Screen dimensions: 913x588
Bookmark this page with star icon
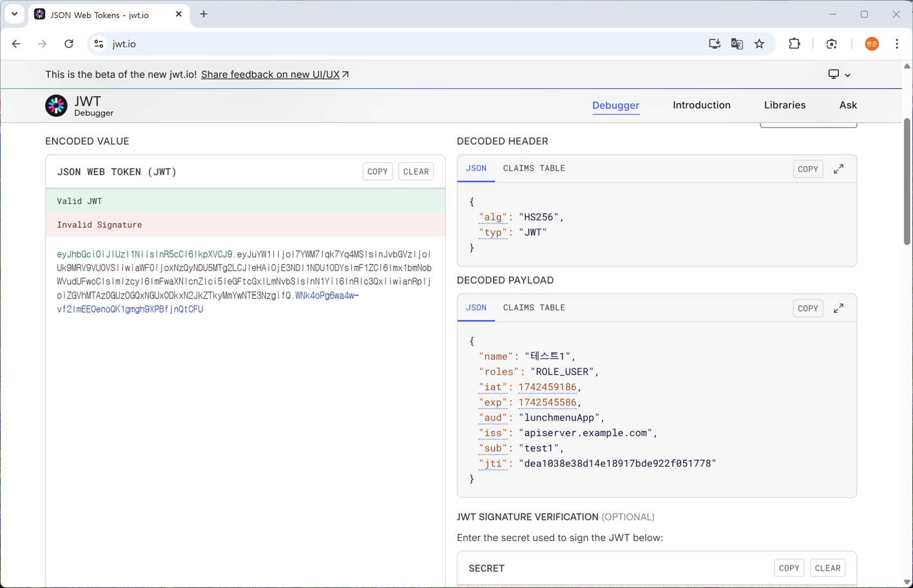(x=760, y=44)
